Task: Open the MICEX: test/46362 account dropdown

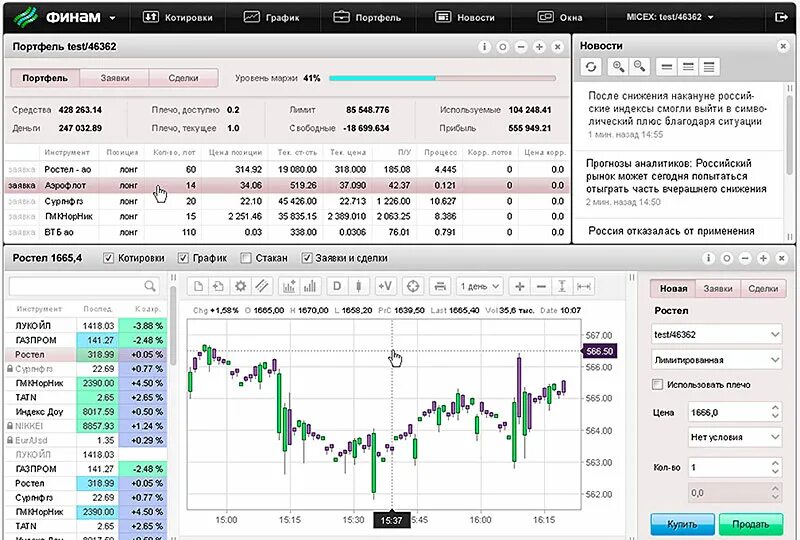Action: (x=669, y=17)
